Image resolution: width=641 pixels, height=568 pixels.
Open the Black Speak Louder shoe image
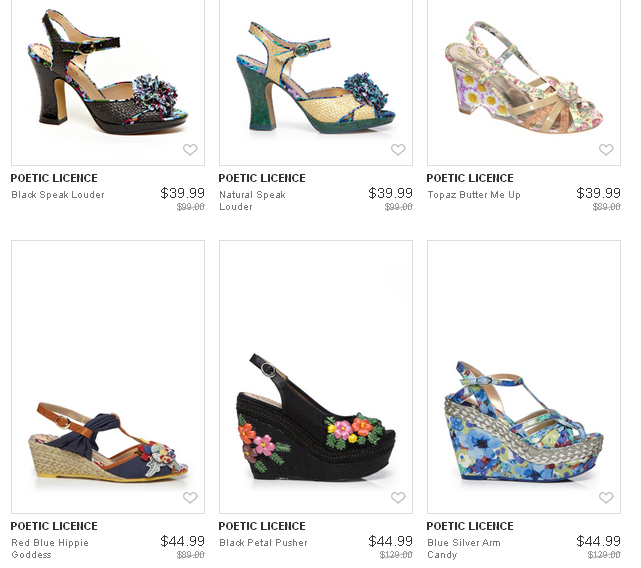pos(108,74)
